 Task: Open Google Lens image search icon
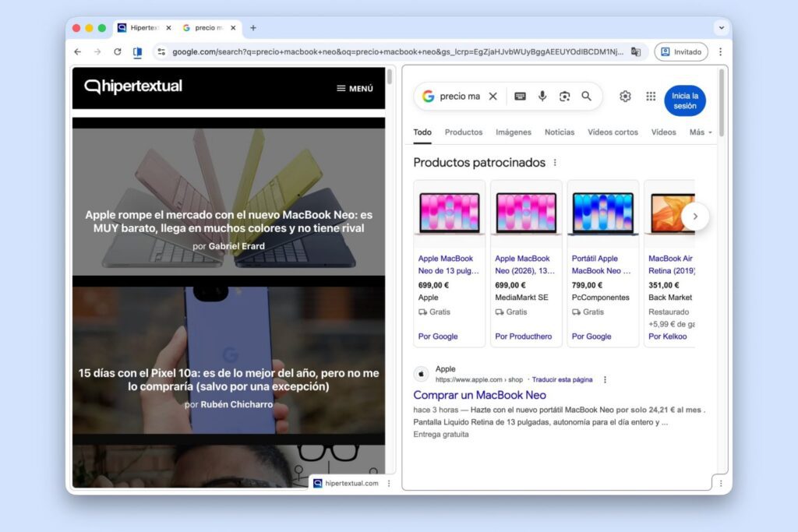(x=563, y=96)
